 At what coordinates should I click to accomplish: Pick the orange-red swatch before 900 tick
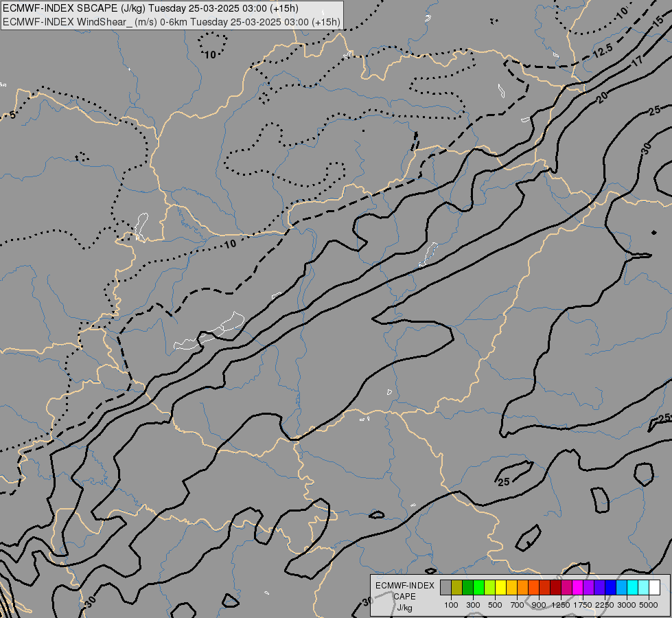click(533, 588)
